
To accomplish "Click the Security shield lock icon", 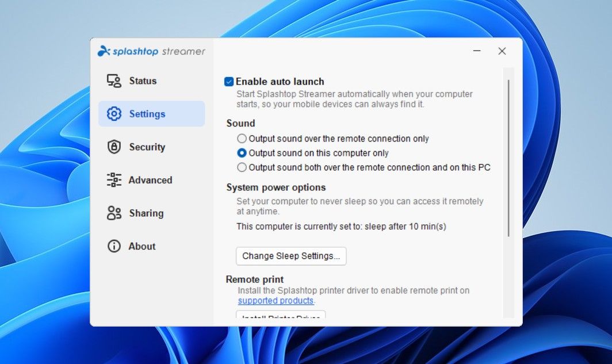I will tap(114, 147).
